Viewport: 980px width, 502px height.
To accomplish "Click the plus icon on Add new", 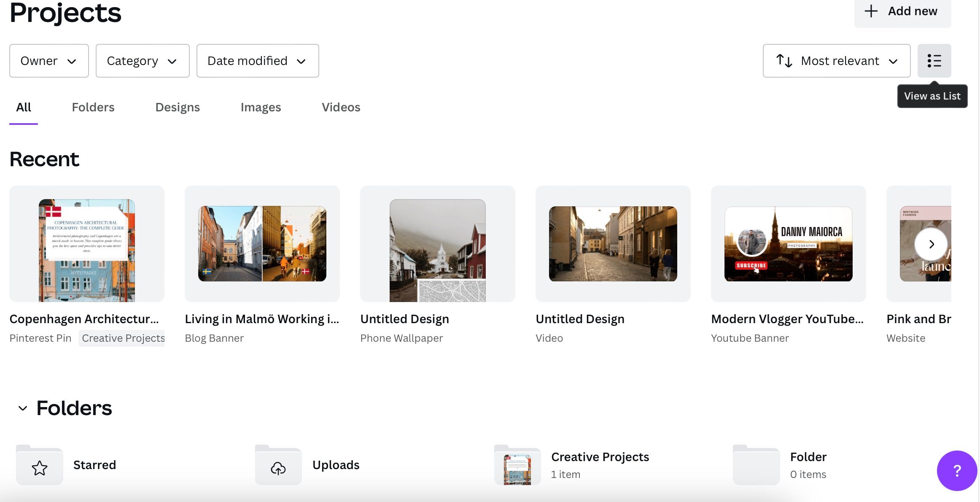I will pyautogui.click(x=871, y=11).
